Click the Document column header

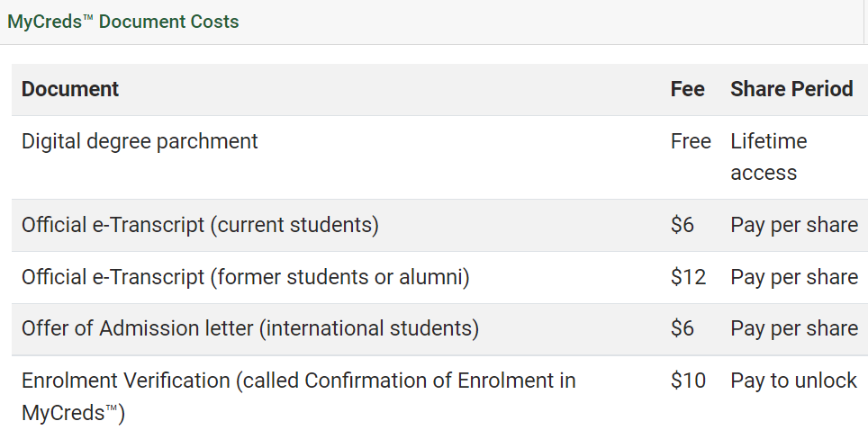[x=70, y=89]
